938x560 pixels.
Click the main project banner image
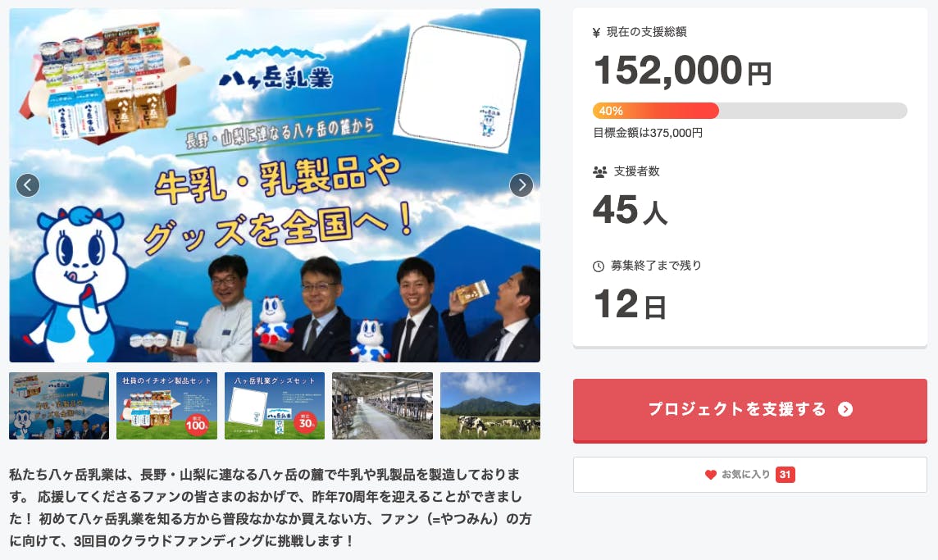(x=275, y=184)
